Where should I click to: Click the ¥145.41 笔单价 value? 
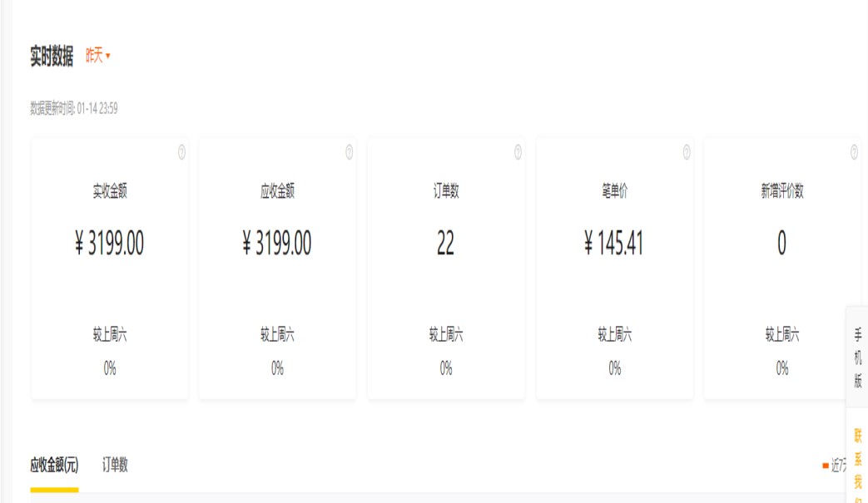614,244
